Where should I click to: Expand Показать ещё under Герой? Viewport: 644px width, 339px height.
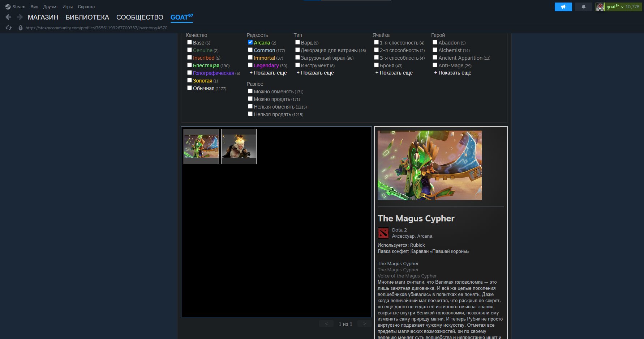coord(453,73)
